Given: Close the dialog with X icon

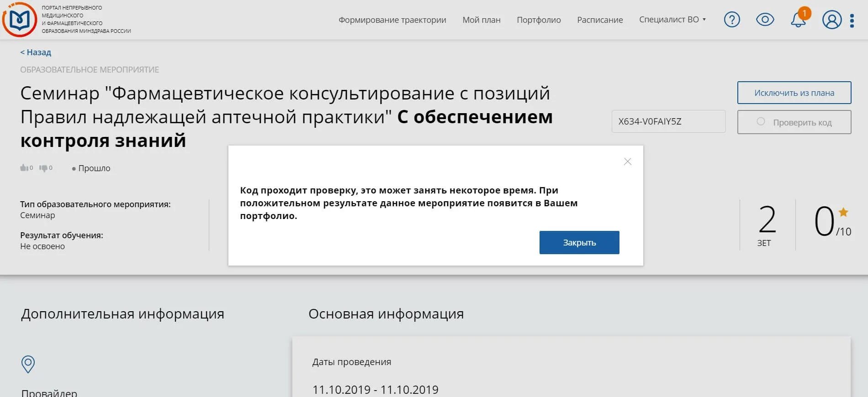Looking at the screenshot, I should click(x=628, y=162).
